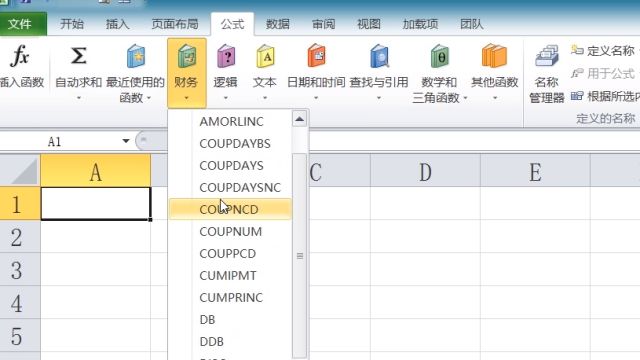
Task: Switch to the View (视图) tab
Action: 369,24
